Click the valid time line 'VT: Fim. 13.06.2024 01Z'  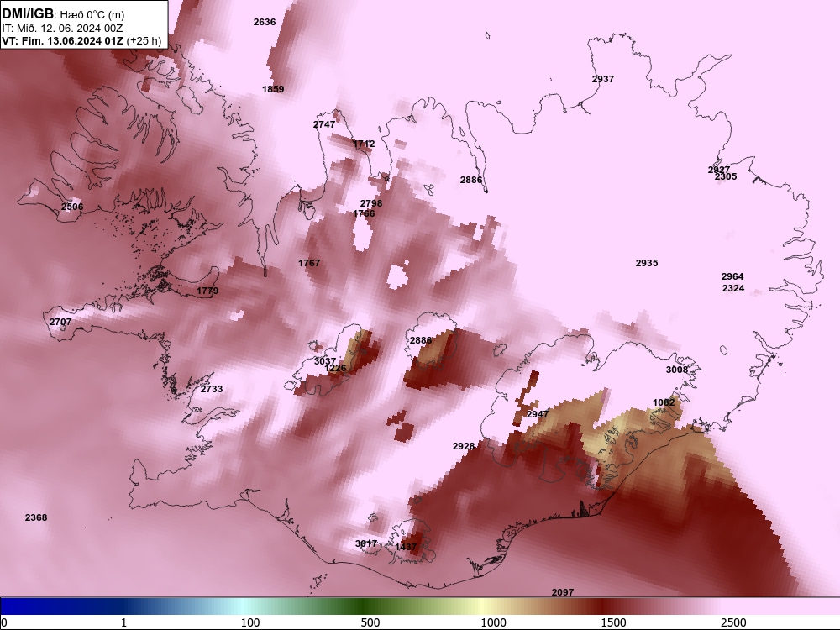click(x=63, y=40)
